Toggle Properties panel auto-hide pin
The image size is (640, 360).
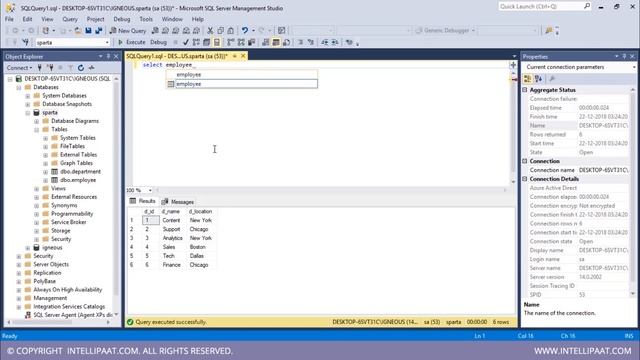[624, 56]
